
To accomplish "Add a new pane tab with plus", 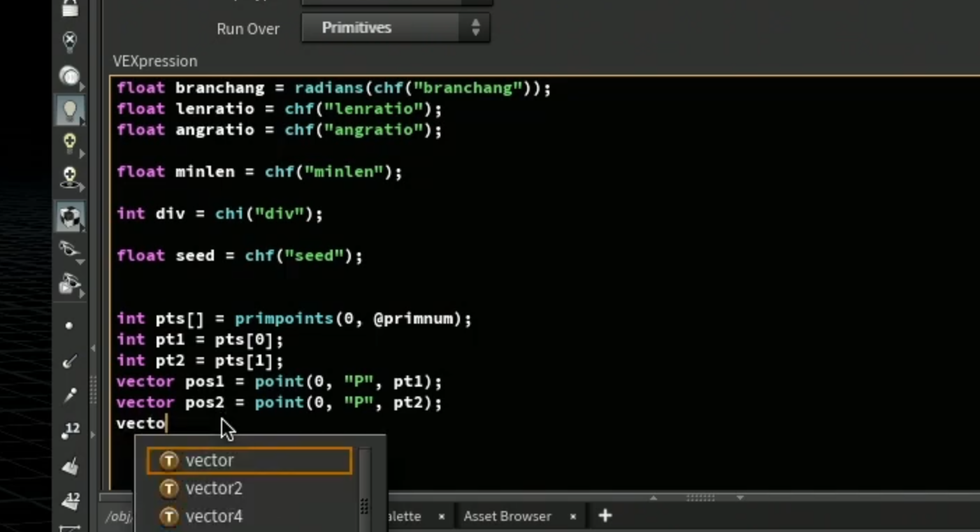I will (x=605, y=516).
